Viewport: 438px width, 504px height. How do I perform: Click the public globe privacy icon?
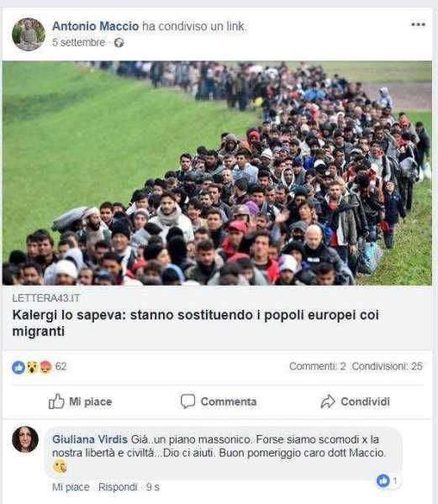pos(119,43)
